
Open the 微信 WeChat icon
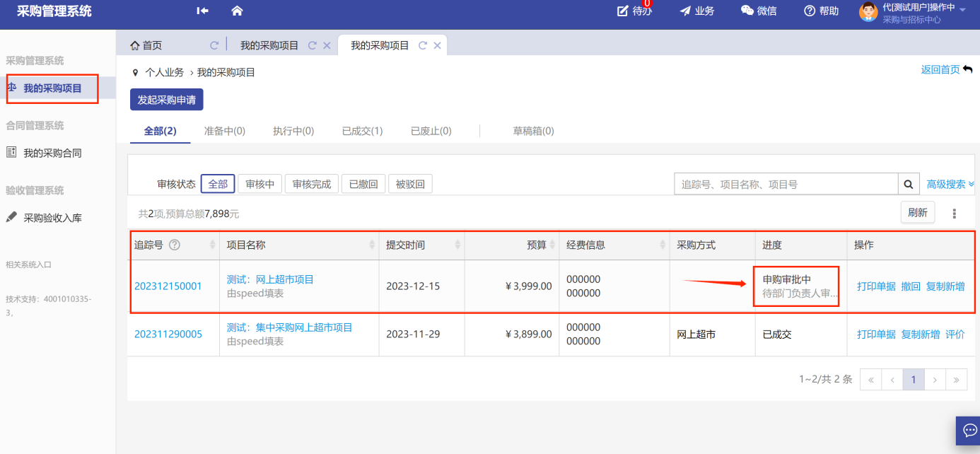click(759, 11)
